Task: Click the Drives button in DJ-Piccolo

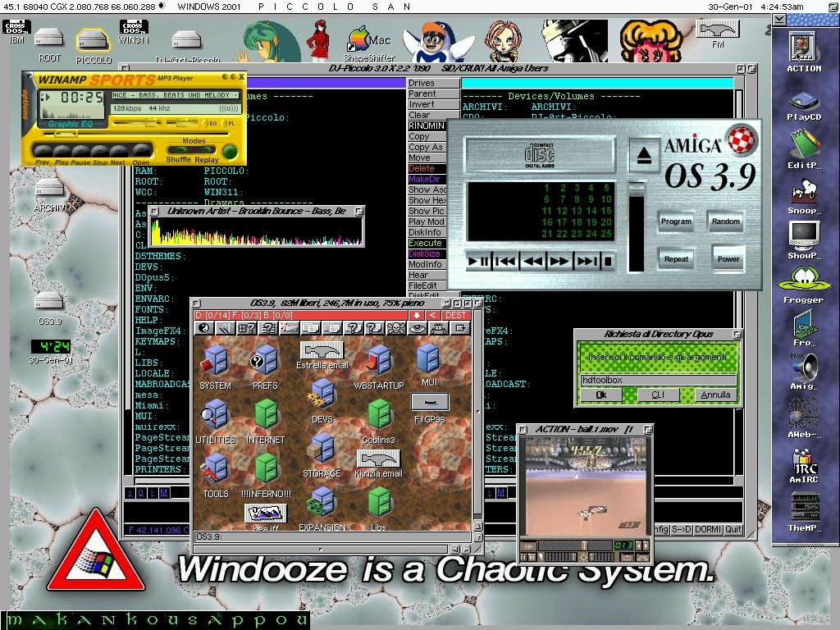Action: pos(433,83)
